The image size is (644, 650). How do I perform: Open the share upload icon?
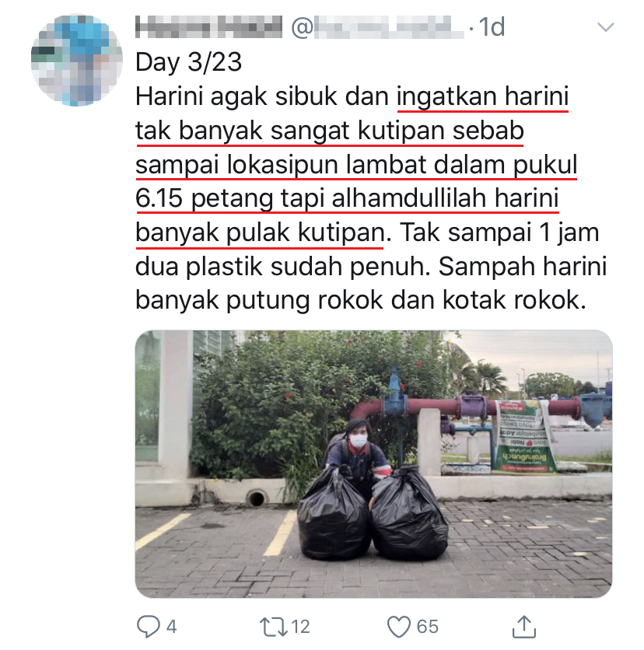(524, 627)
